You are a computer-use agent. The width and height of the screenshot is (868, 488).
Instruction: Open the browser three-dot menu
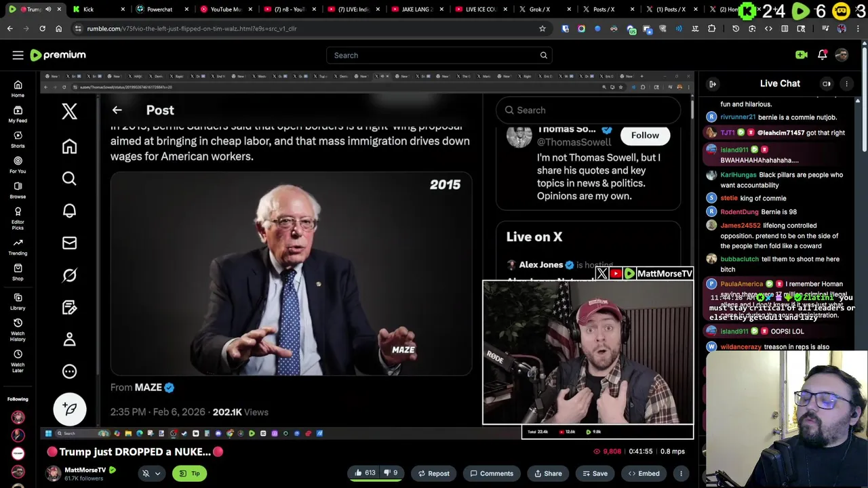859,28
